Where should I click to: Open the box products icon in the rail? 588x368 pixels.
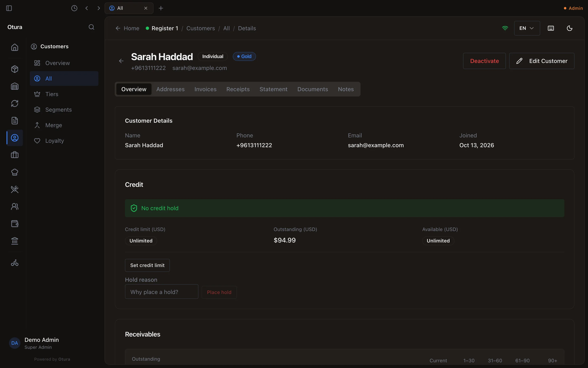pyautogui.click(x=14, y=69)
